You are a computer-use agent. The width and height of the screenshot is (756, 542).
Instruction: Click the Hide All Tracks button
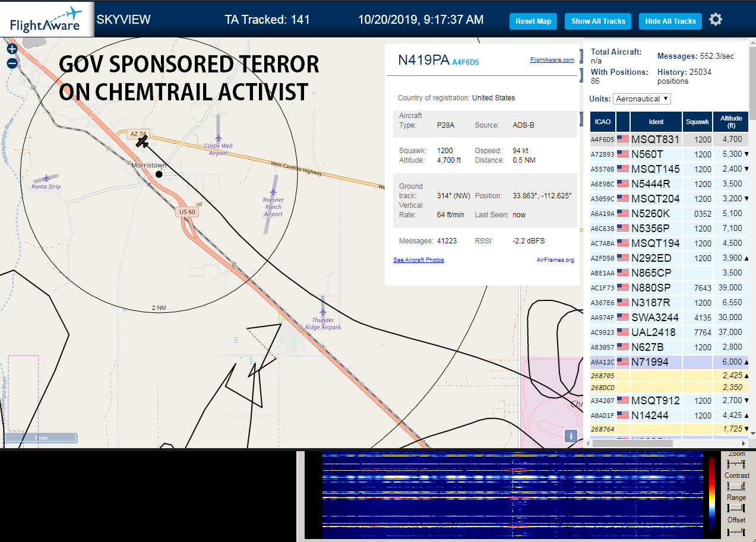[x=670, y=21]
